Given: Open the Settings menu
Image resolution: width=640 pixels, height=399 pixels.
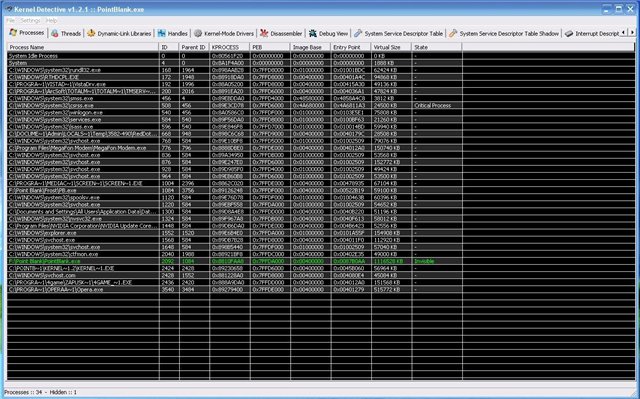Looking at the screenshot, I should 30,20.
